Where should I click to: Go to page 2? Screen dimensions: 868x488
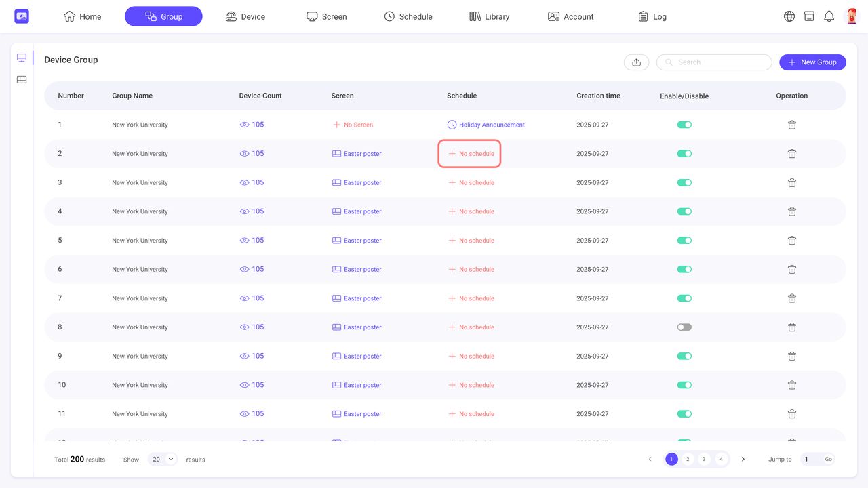688,459
